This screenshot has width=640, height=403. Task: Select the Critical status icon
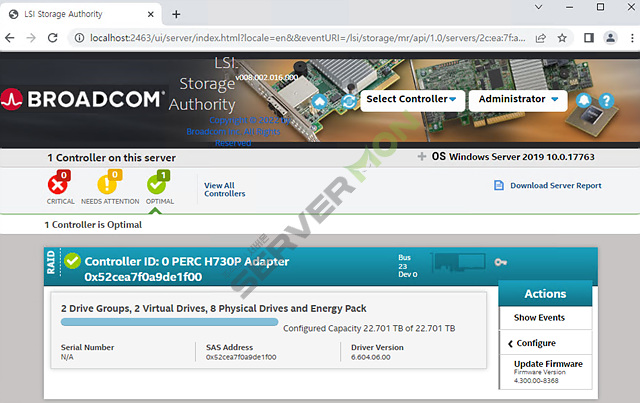pos(59,183)
